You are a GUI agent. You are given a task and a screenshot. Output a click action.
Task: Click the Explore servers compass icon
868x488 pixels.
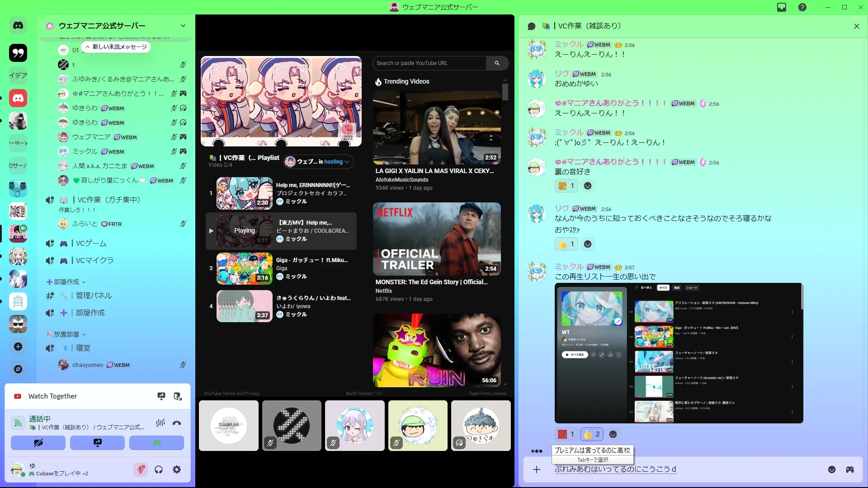[18, 369]
